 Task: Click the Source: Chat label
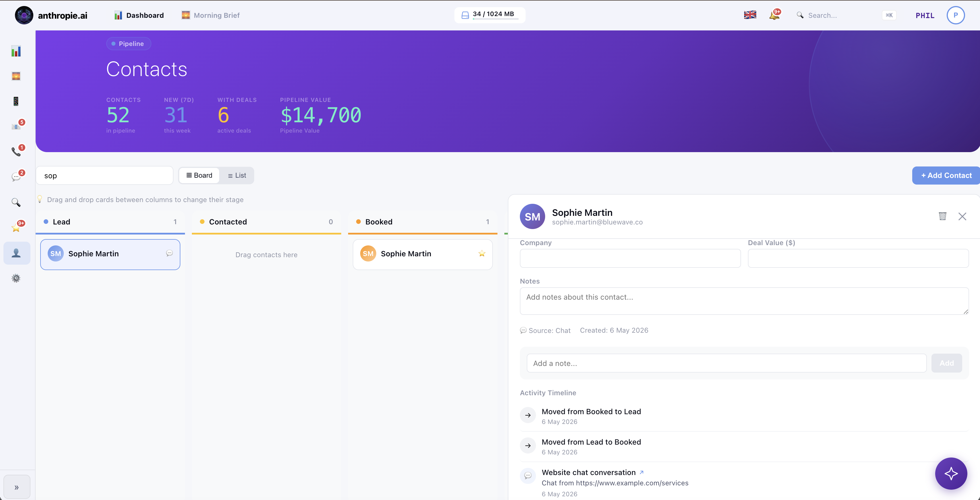(545, 330)
